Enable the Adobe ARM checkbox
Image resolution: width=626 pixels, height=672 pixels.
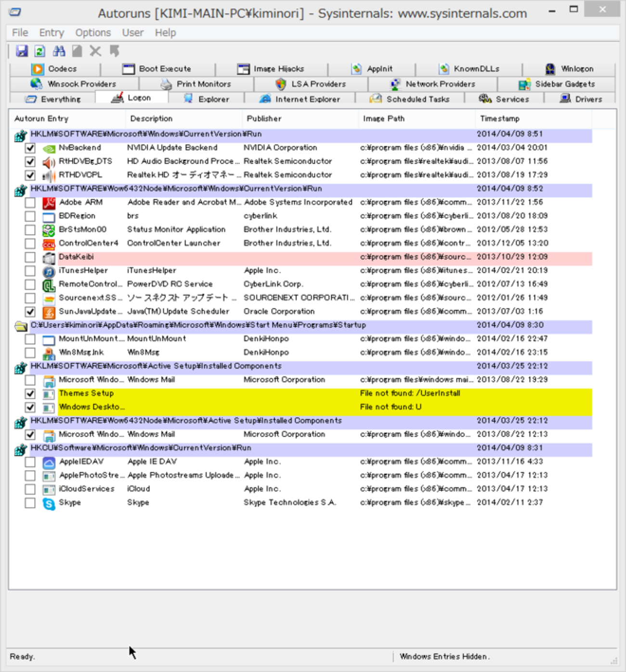tap(30, 203)
